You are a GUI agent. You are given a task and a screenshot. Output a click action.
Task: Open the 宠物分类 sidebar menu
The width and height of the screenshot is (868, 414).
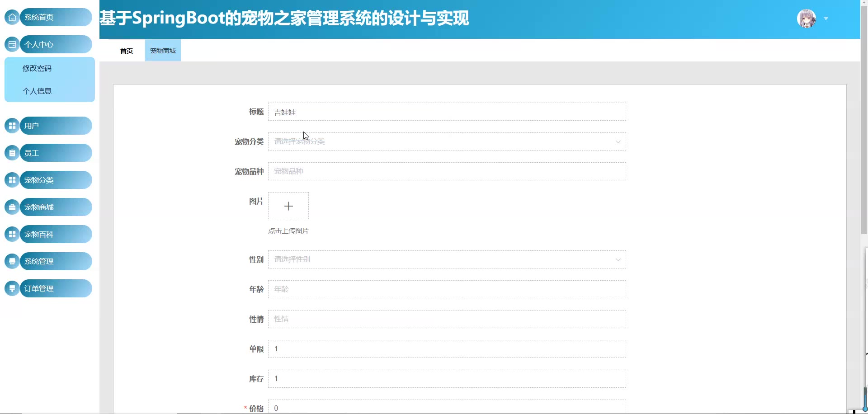click(56, 180)
